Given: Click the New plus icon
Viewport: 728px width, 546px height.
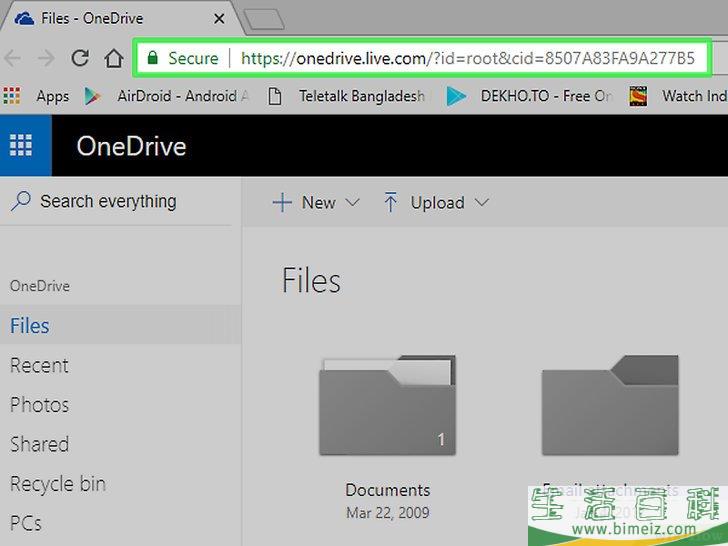Looking at the screenshot, I should click(282, 203).
